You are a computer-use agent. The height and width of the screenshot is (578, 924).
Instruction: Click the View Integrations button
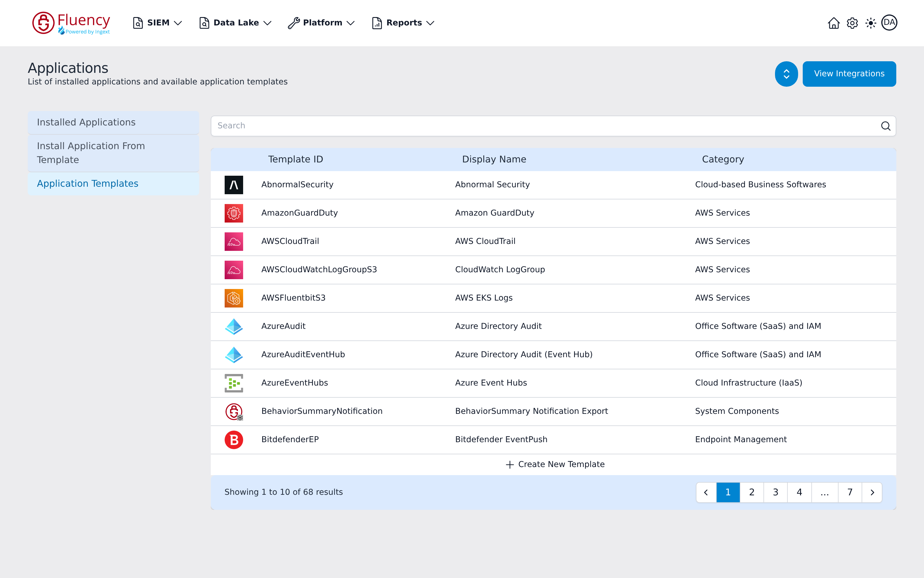[849, 74]
